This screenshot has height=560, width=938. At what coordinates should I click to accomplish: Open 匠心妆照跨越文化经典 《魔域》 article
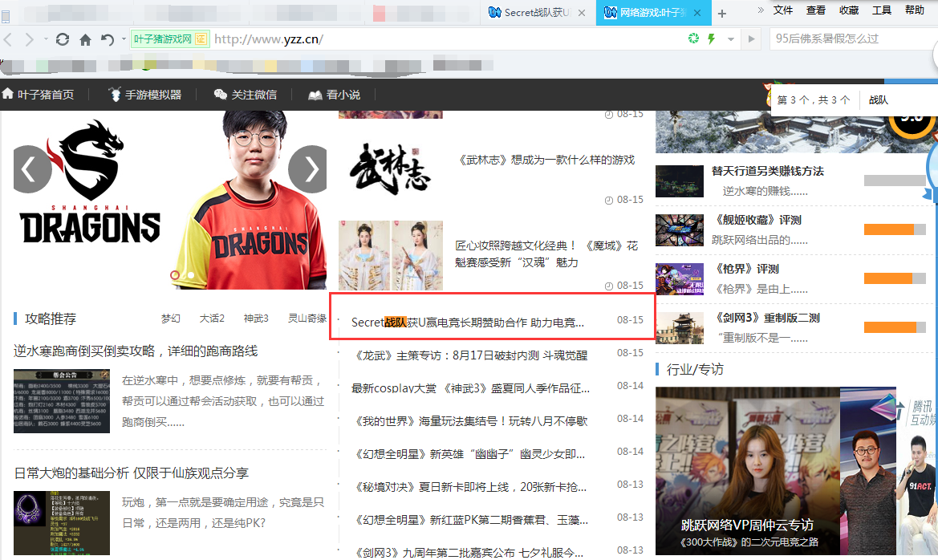pos(546,254)
